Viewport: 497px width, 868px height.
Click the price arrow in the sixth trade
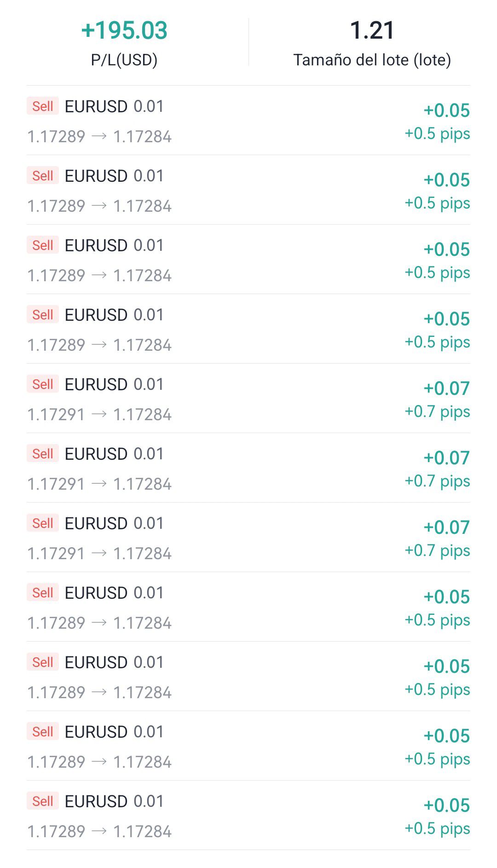pos(99,484)
